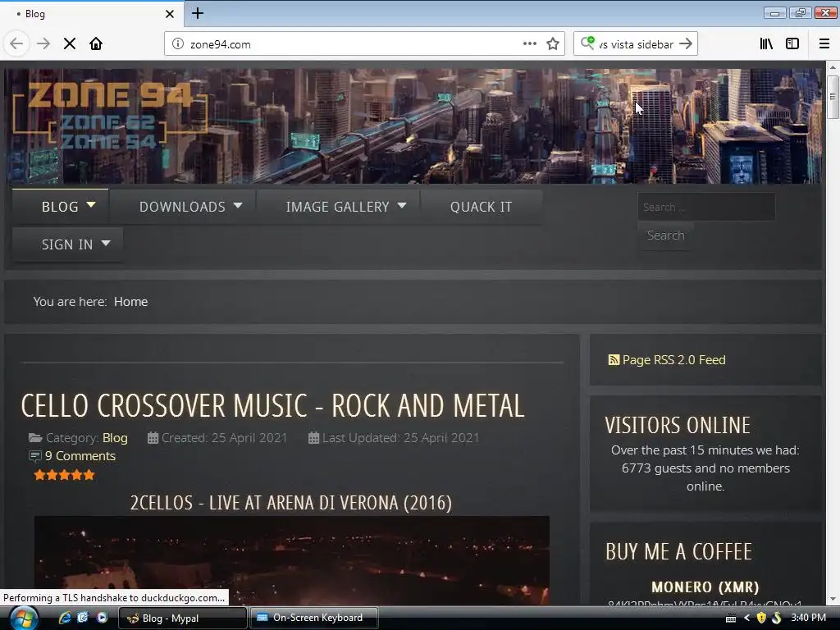
Task: Click the site Search input field
Action: [x=706, y=207]
